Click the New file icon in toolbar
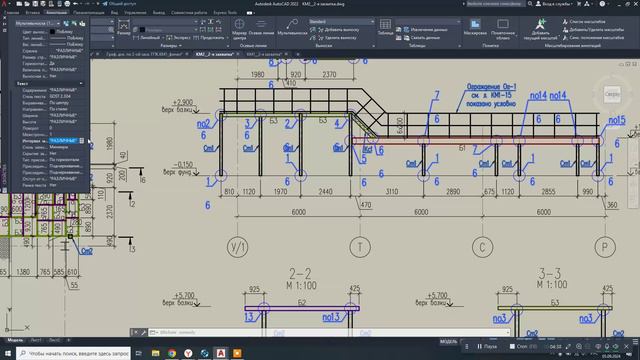This screenshot has height=360, width=640. click(19, 4)
